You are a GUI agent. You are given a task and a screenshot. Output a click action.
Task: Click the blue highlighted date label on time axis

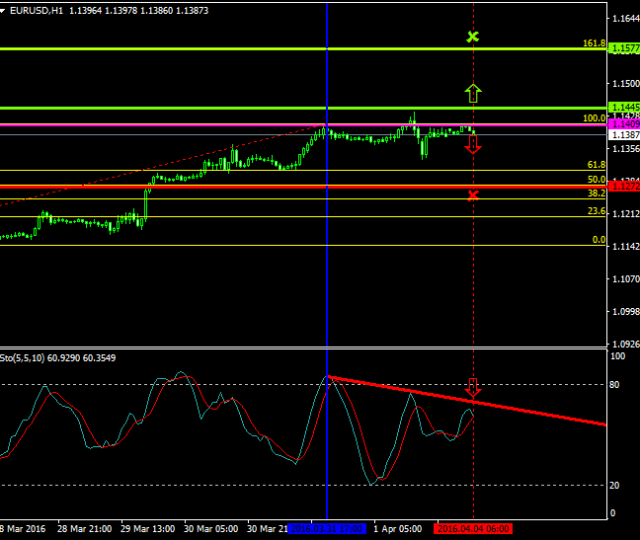(x=328, y=529)
